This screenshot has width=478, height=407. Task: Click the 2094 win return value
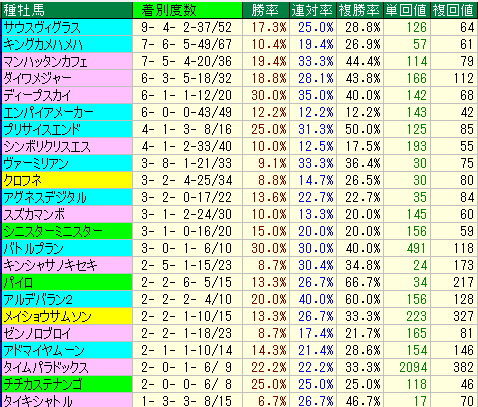coord(413,367)
